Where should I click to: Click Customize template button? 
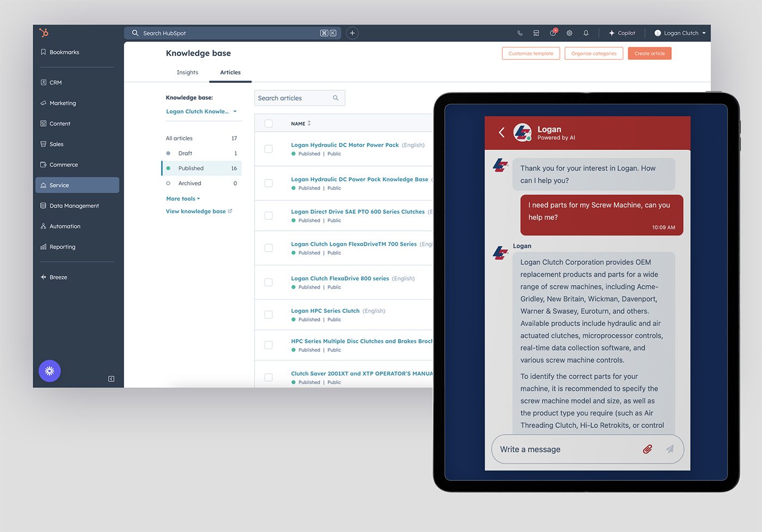click(x=531, y=53)
